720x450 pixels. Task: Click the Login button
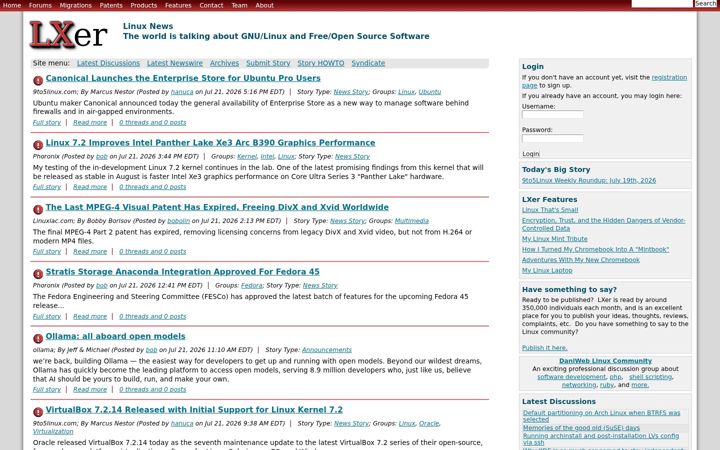[531, 154]
